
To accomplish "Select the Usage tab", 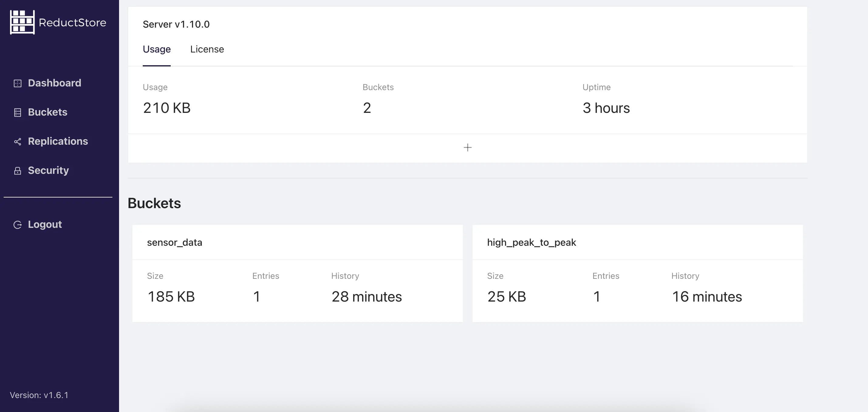I will click(x=156, y=49).
